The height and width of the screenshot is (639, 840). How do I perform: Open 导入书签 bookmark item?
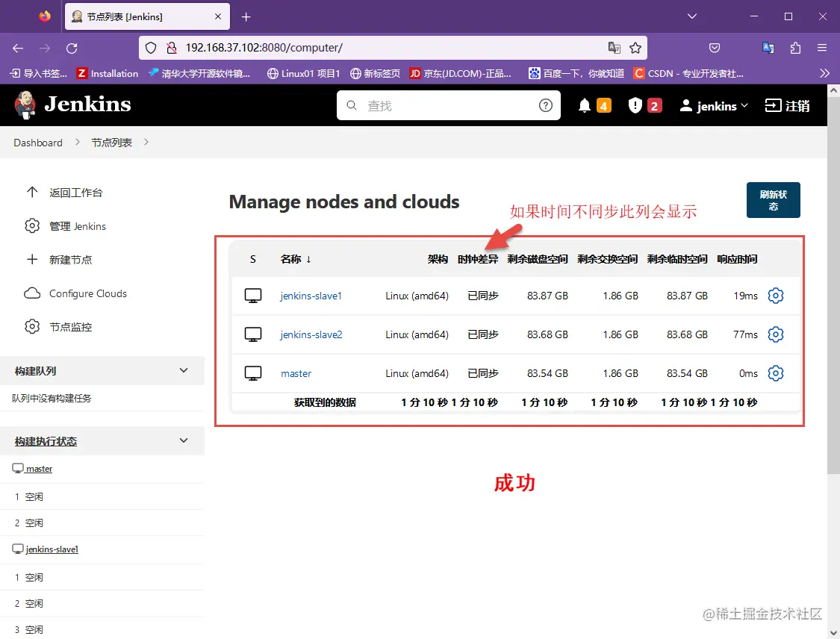(39, 73)
